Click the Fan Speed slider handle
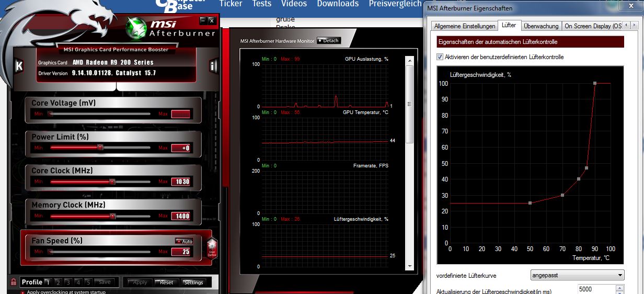Screen dimensions: 644x294 click(51, 251)
